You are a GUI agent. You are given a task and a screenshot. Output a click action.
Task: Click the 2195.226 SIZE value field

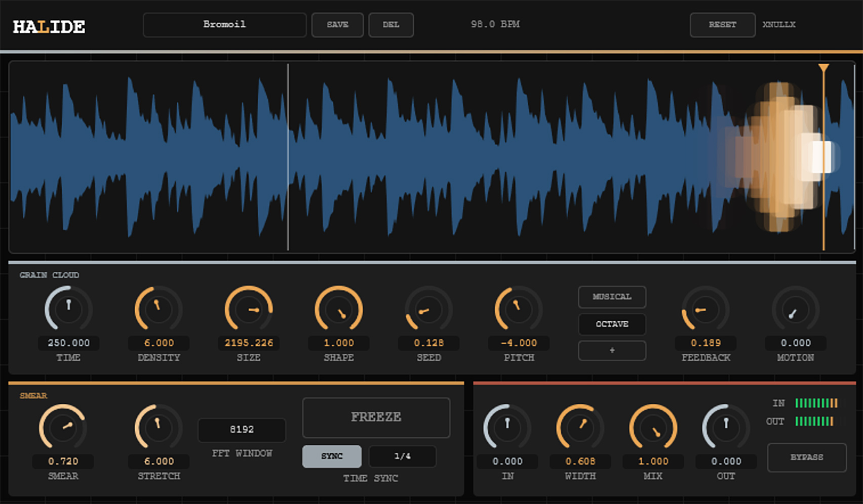point(249,343)
